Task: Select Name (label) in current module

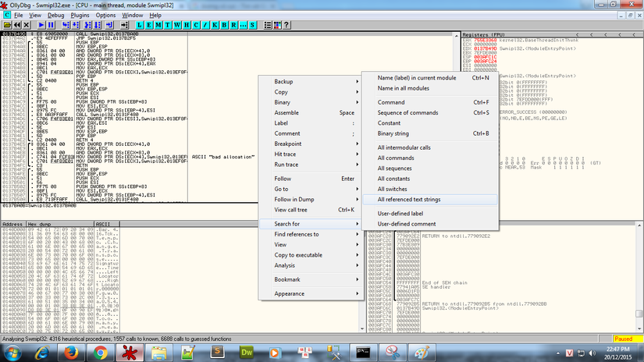Action: click(430, 77)
